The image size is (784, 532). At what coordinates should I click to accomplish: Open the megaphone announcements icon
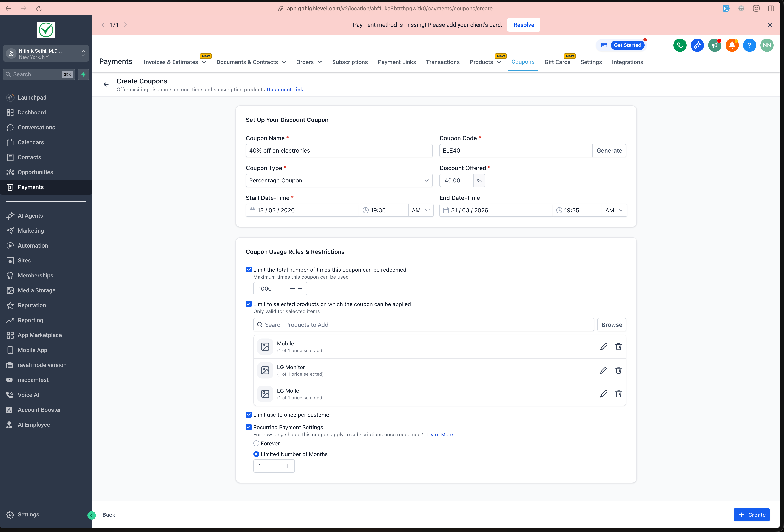(715, 45)
